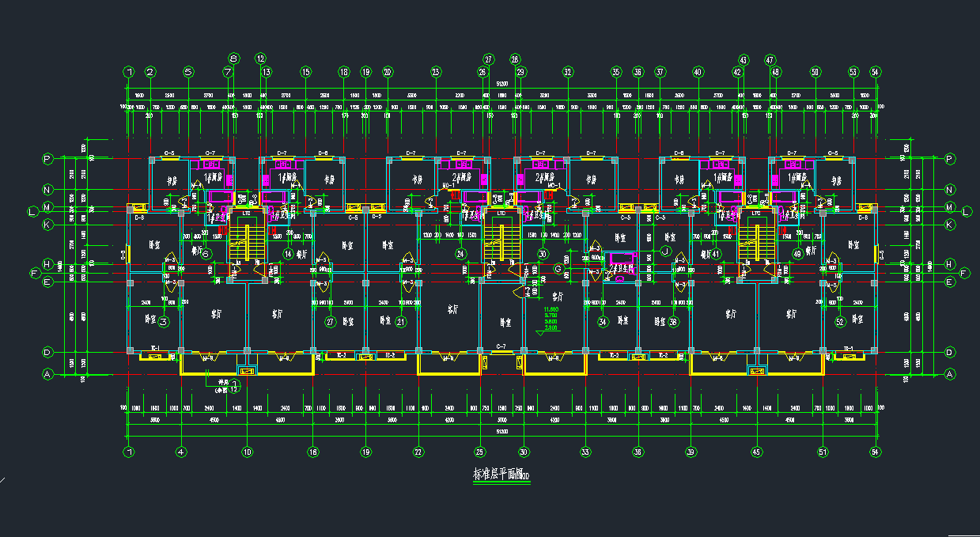The width and height of the screenshot is (980, 537).
Task: Select top axis bubble number 2
Action: coord(150,72)
